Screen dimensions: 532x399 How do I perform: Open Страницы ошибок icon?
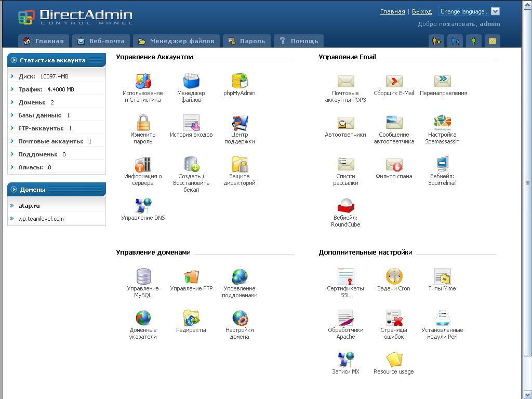(x=394, y=318)
